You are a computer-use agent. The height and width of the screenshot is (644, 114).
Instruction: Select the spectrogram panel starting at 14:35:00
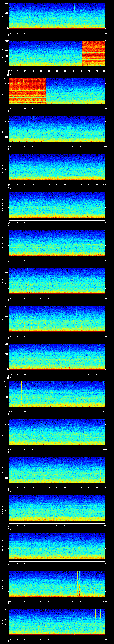click(x=57, y=243)
